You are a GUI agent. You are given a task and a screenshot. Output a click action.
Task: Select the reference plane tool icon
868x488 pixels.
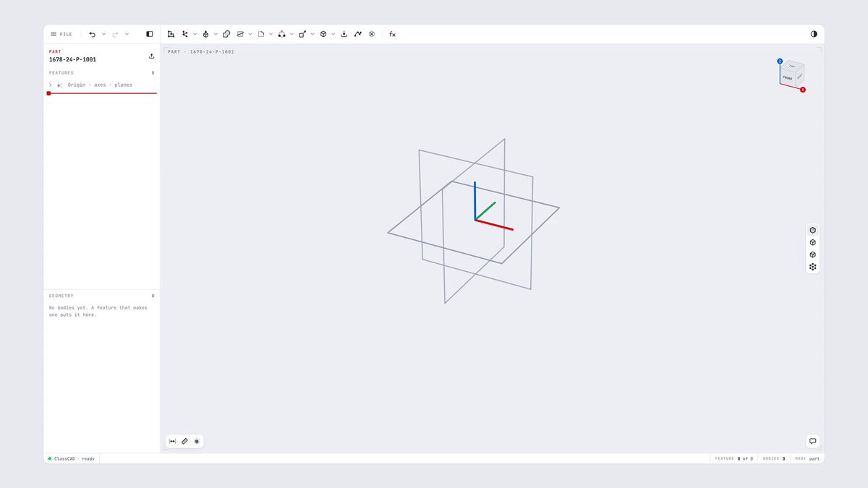click(241, 34)
